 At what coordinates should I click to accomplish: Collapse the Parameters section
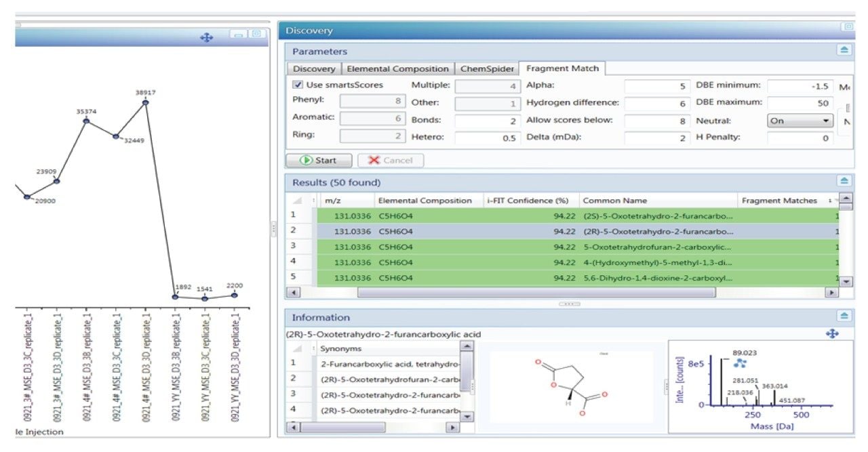(844, 50)
